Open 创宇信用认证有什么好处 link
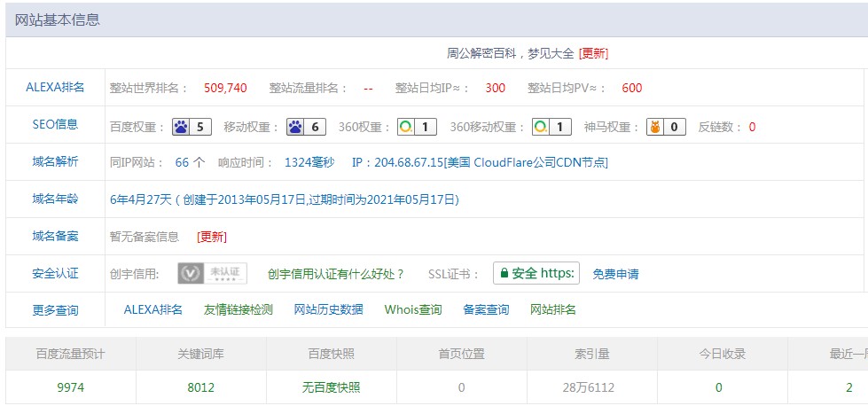 (x=336, y=274)
